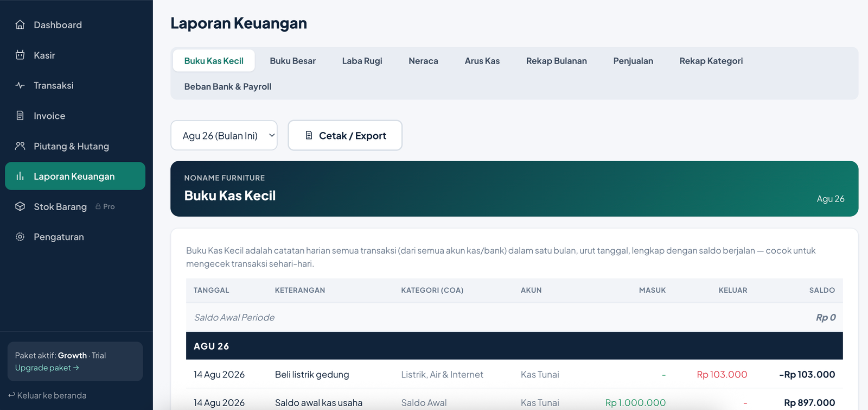Click the Agu 26 label in the banner
The height and width of the screenshot is (410, 868).
831,199
